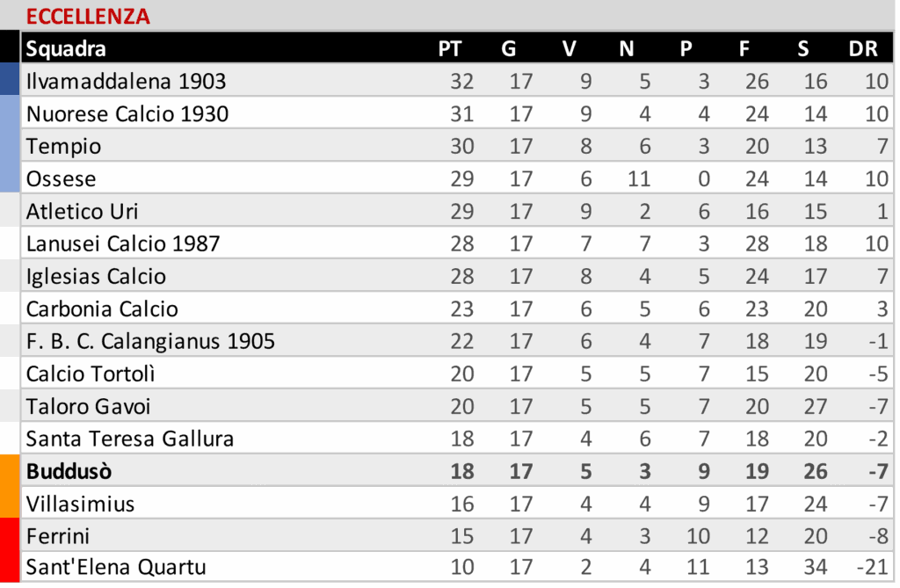Click the highlighted Buddusò team name
The image size is (900, 588).
pyautogui.click(x=69, y=472)
